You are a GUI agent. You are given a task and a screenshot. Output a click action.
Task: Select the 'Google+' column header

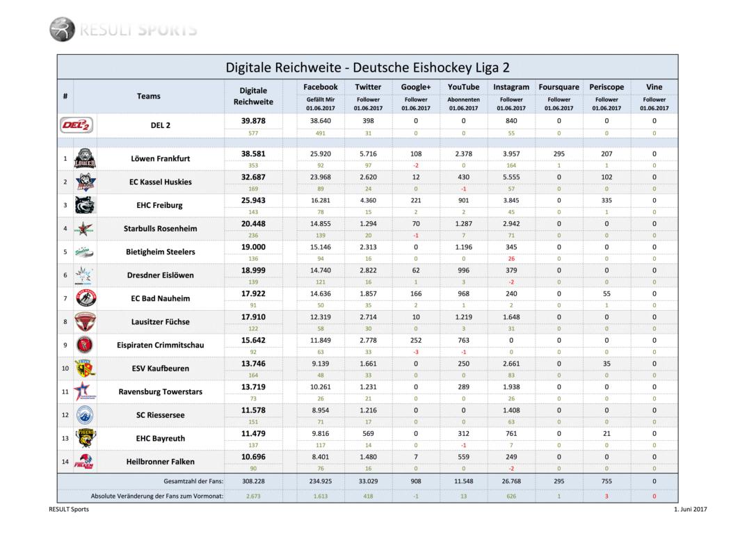tap(416, 87)
